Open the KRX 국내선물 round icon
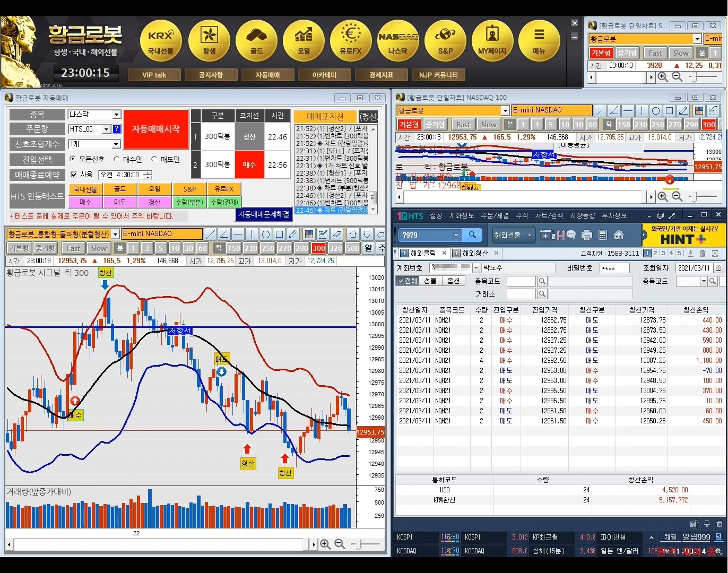 pos(161,41)
